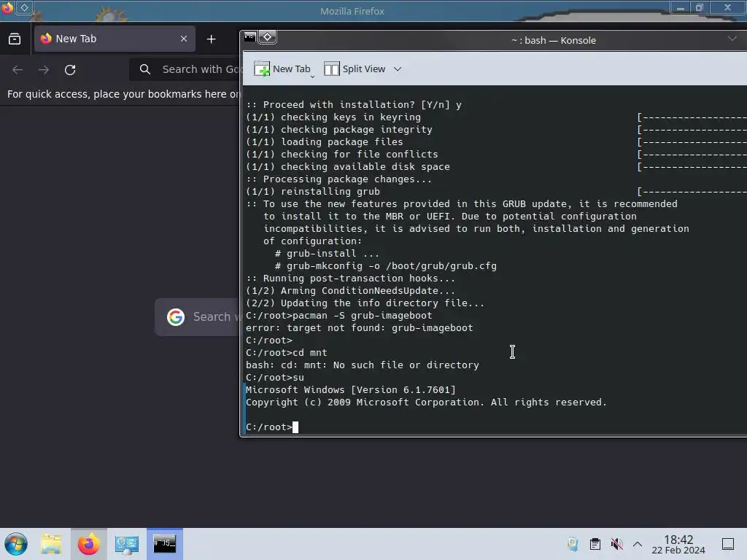The image size is (747, 560).
Task: Open a new tab with plus button
Action: point(211,39)
